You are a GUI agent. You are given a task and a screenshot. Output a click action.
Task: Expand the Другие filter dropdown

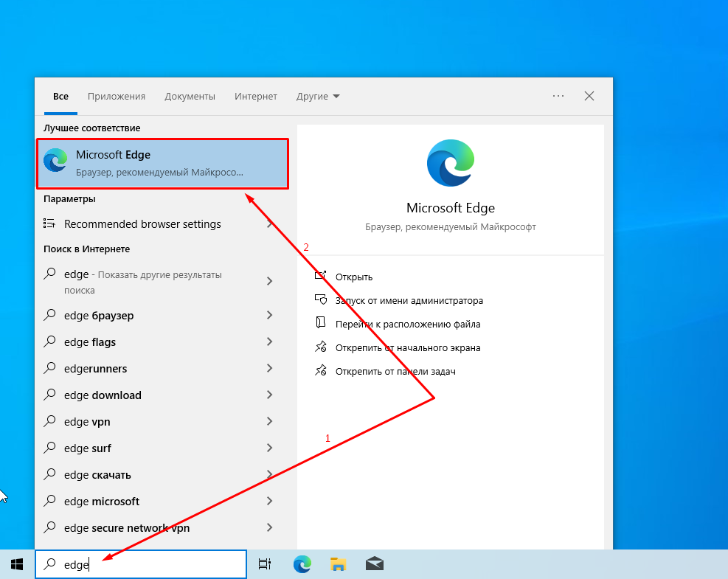coord(318,97)
